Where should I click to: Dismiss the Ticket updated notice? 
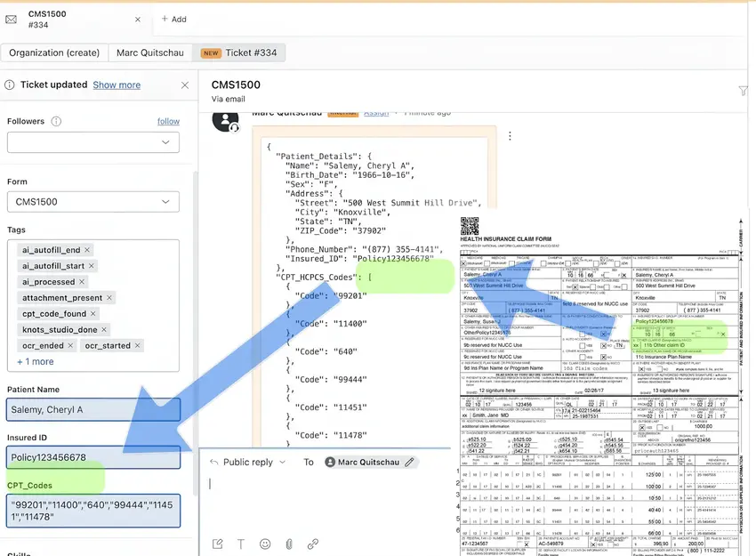[x=185, y=85]
